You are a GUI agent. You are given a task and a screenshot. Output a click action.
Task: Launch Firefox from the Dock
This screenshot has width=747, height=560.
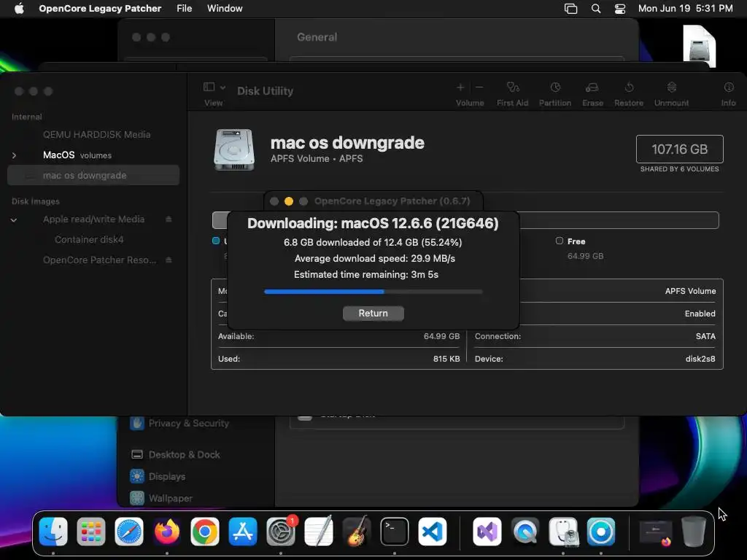(167, 532)
